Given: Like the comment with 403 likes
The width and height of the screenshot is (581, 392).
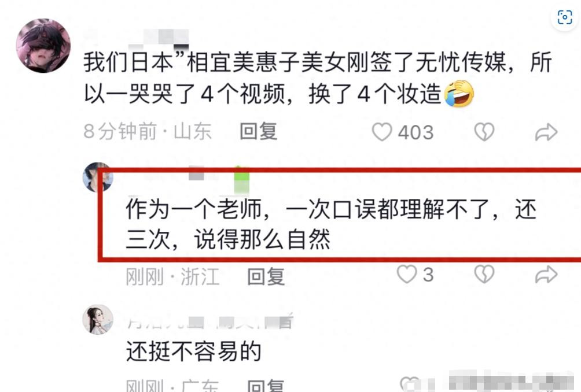Looking at the screenshot, I should coord(382,132).
